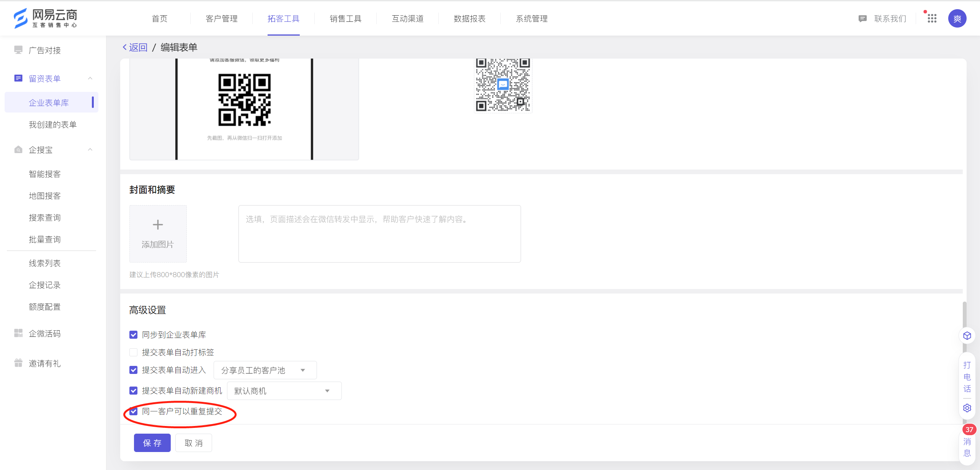Open 我创建的表单 in sidebar
Screen dimensions: 980x470
tap(53, 125)
